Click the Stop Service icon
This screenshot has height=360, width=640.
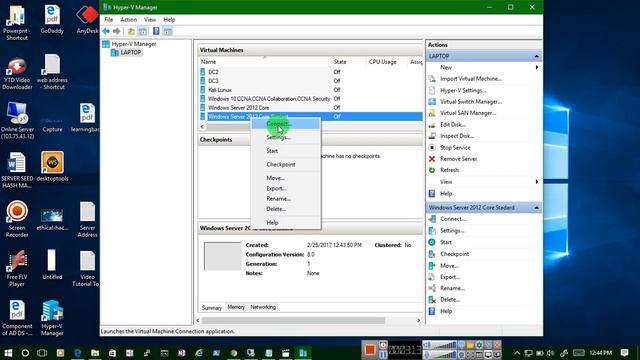(432, 147)
